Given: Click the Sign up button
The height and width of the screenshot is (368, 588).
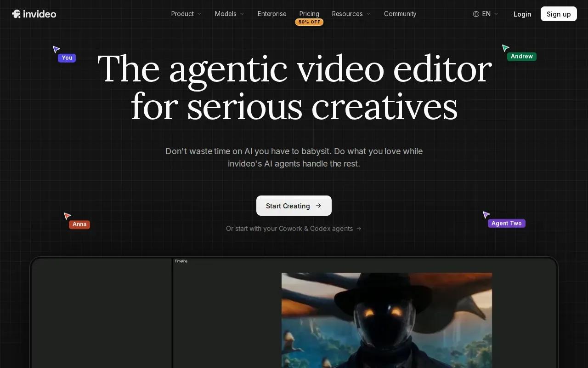Looking at the screenshot, I should [x=559, y=14].
